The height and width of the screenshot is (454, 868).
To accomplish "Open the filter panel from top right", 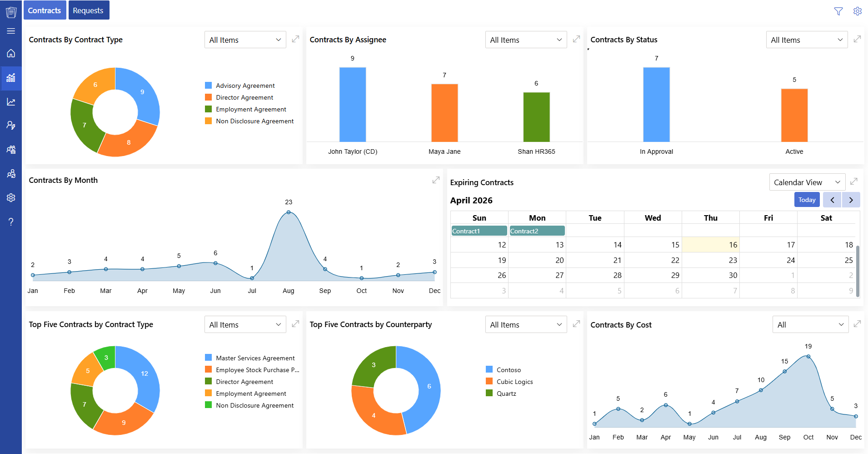I will tap(838, 11).
